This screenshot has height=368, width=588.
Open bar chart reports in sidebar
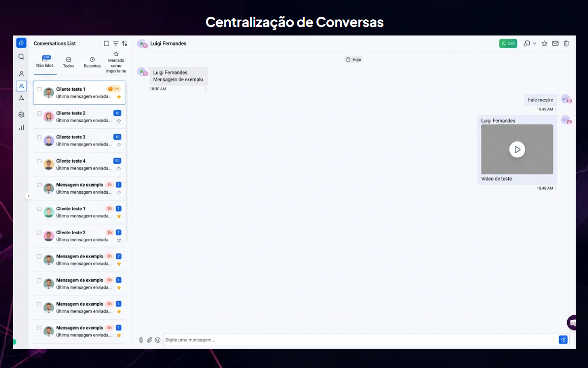coord(21,128)
